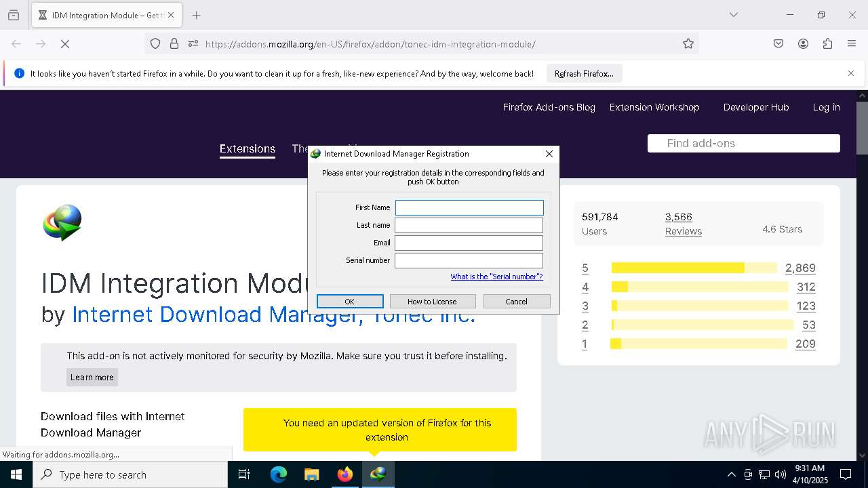Image resolution: width=868 pixels, height=488 pixels.
Task: Open the 53 two-star reviews count
Action: (x=808, y=325)
